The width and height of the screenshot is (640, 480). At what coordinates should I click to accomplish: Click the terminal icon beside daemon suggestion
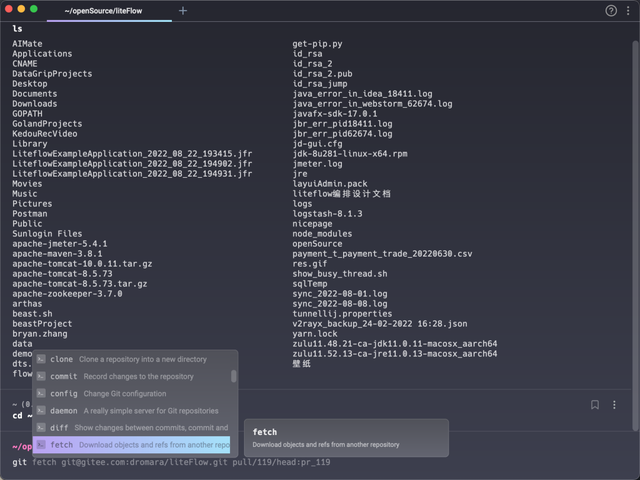click(x=41, y=410)
